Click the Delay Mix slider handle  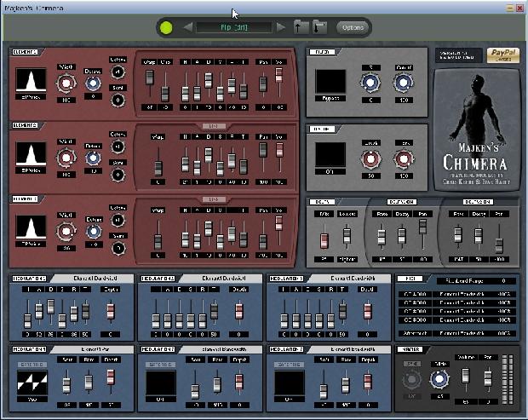[324, 241]
